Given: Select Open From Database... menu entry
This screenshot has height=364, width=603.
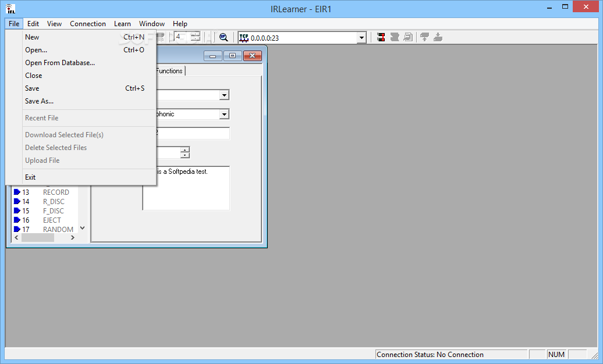Looking at the screenshot, I should [81, 63].
